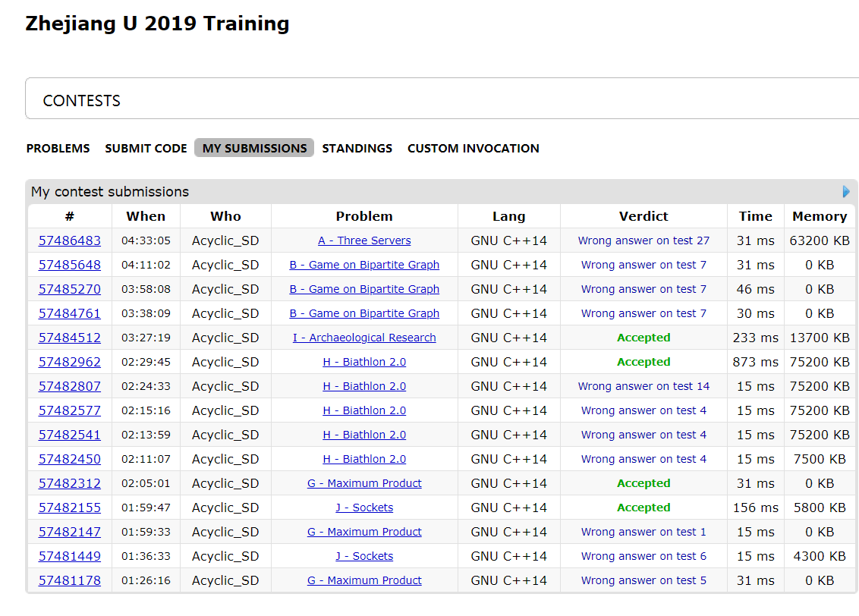Open submission 57486483
The width and height of the screenshot is (859, 616).
pyautogui.click(x=70, y=240)
